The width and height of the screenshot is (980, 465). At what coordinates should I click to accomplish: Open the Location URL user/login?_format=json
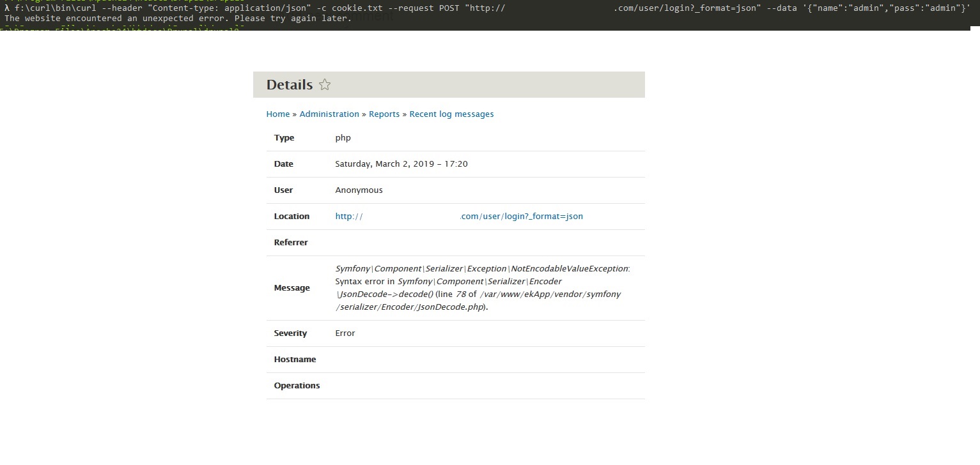459,217
